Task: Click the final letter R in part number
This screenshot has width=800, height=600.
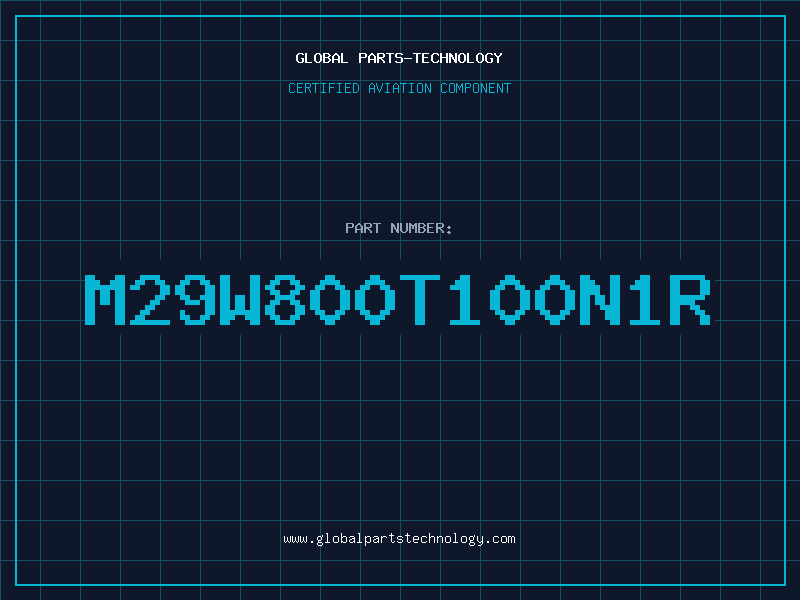Action: click(690, 299)
